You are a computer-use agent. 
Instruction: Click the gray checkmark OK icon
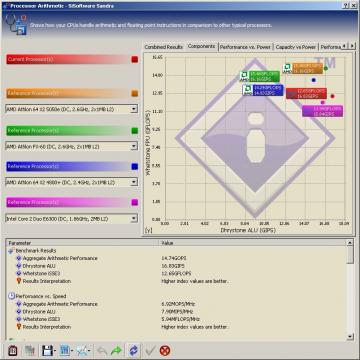150,350
